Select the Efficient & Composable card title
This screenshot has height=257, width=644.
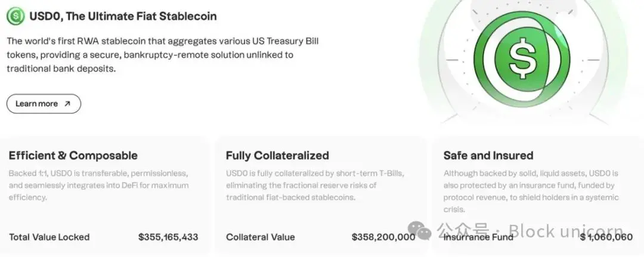pyautogui.click(x=73, y=156)
